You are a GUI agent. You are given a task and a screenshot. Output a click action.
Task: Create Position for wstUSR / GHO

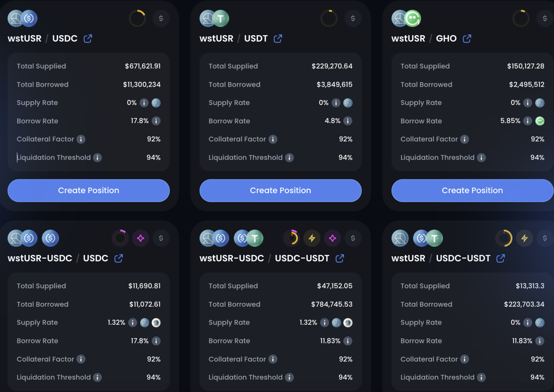point(472,190)
